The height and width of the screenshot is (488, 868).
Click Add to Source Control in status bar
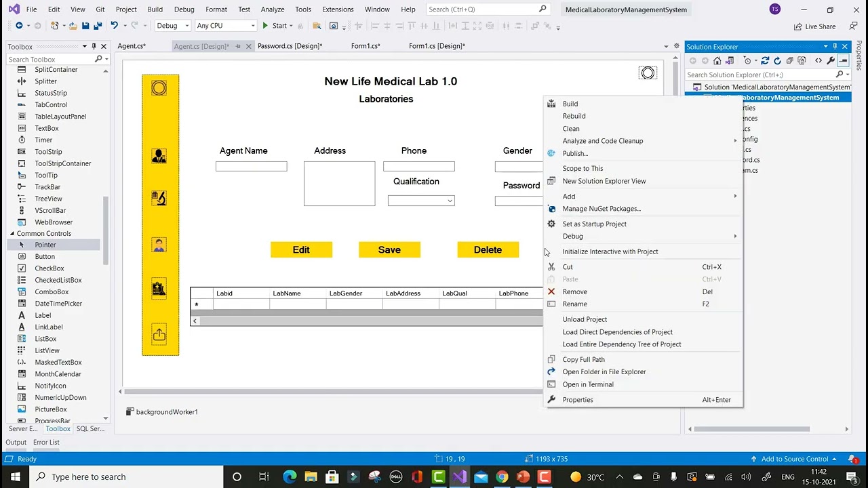pos(794,459)
